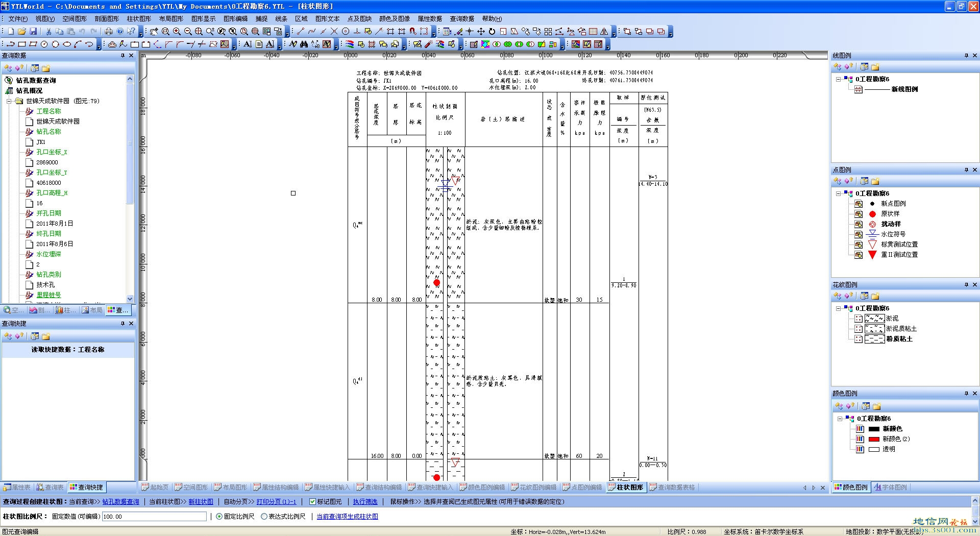
Task: Select the 表达式比例尺 radio button
Action: point(264,517)
